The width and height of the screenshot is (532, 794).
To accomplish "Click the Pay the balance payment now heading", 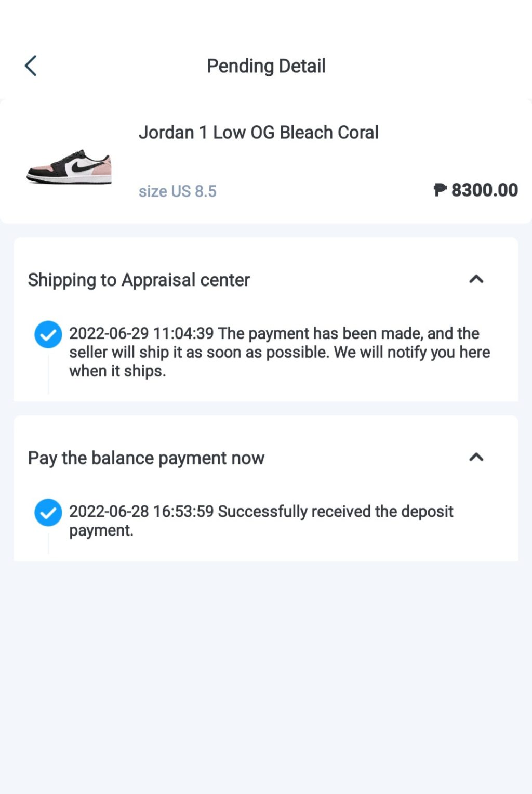I will click(x=146, y=458).
